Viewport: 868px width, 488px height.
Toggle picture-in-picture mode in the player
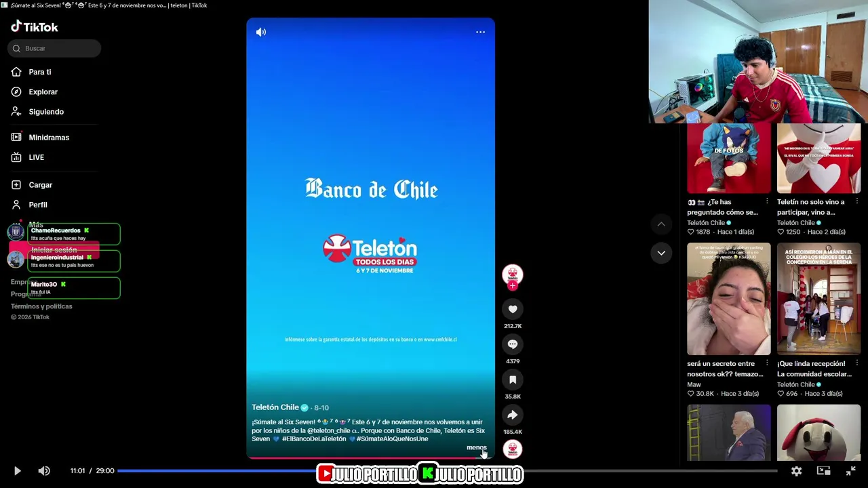coord(824,471)
